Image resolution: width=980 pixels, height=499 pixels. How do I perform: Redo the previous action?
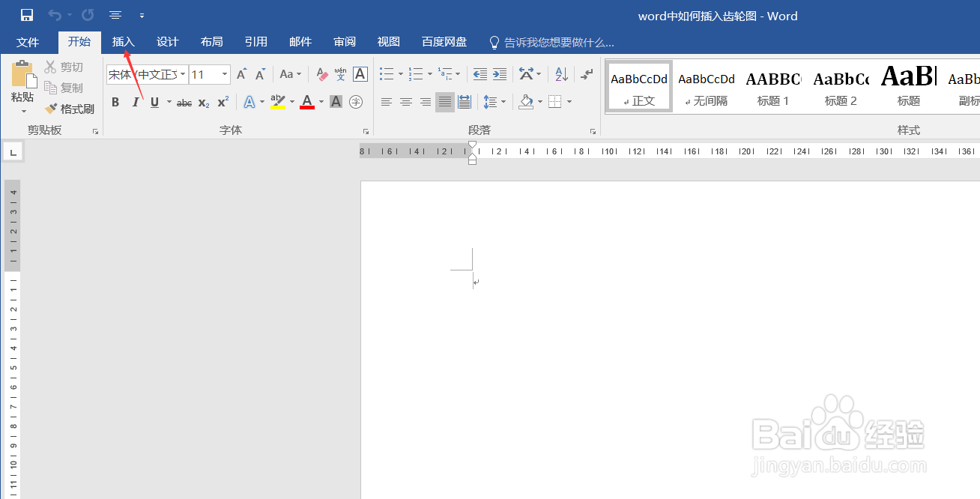click(x=88, y=15)
